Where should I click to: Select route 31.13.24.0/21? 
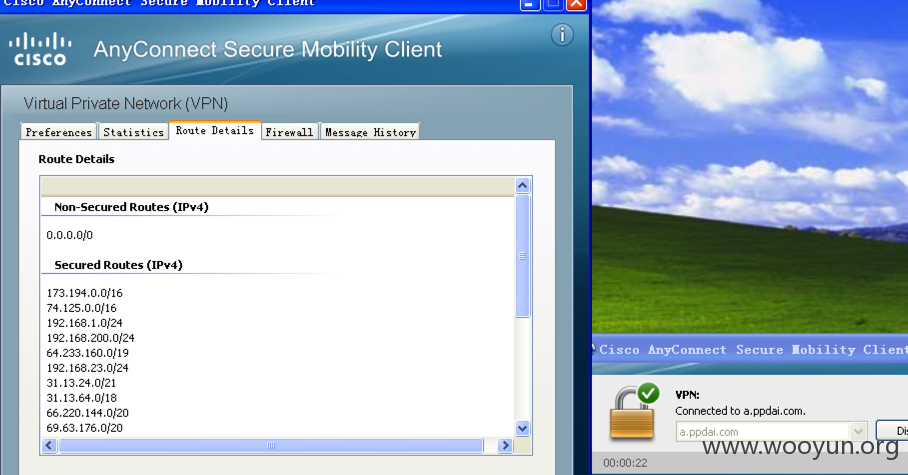81,383
